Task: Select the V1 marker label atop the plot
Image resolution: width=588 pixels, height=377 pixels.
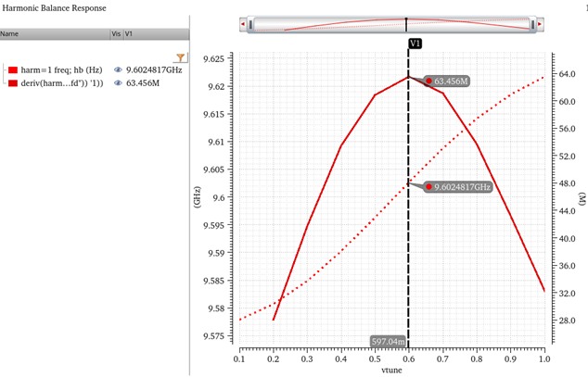Action: point(415,44)
